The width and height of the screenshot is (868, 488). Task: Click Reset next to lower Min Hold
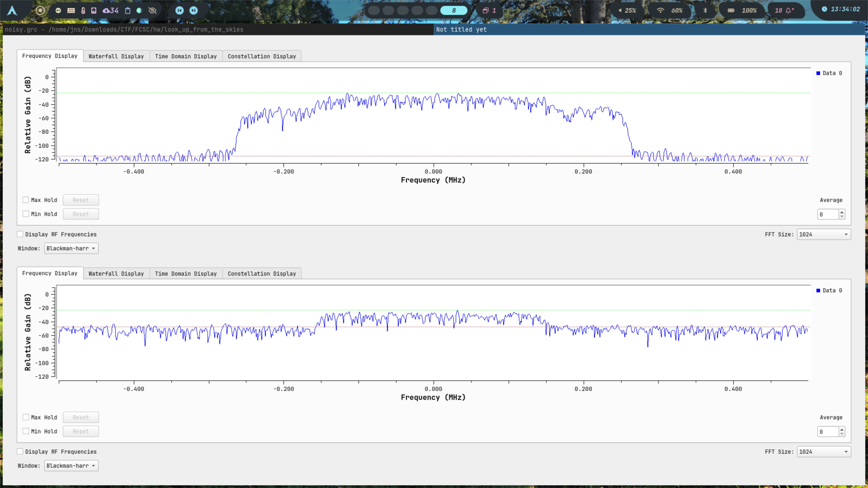coord(80,432)
